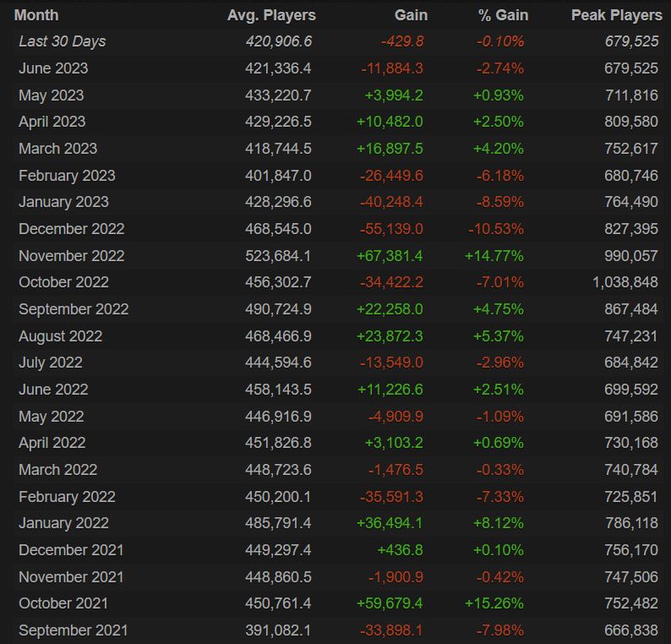Click average players value 523,684.1
The height and width of the screenshot is (644, 671).
278,256
